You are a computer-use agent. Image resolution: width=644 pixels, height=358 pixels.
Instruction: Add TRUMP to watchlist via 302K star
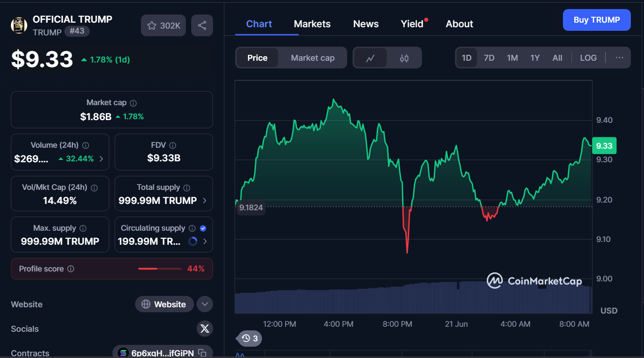163,25
